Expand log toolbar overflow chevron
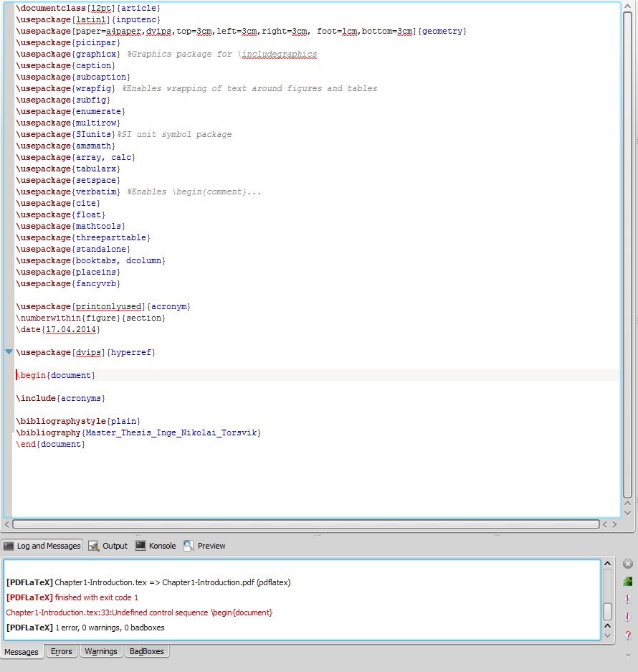 tap(628, 655)
